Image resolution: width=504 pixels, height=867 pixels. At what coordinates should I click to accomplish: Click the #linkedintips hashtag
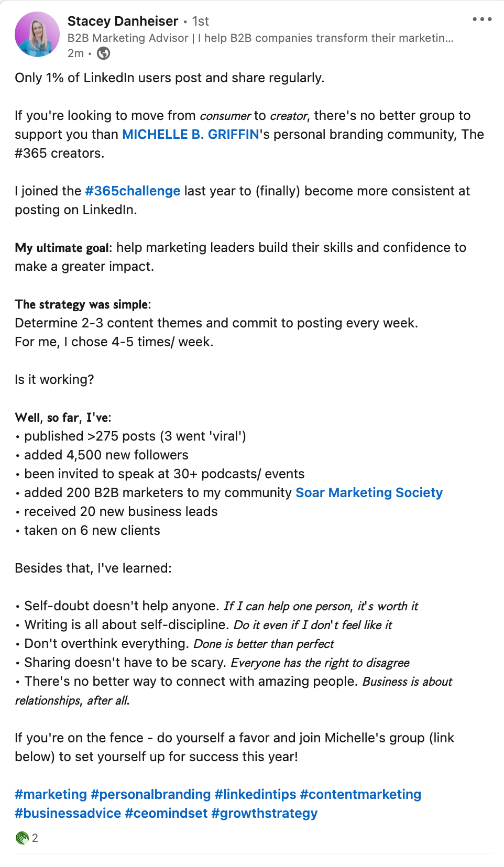[256, 794]
